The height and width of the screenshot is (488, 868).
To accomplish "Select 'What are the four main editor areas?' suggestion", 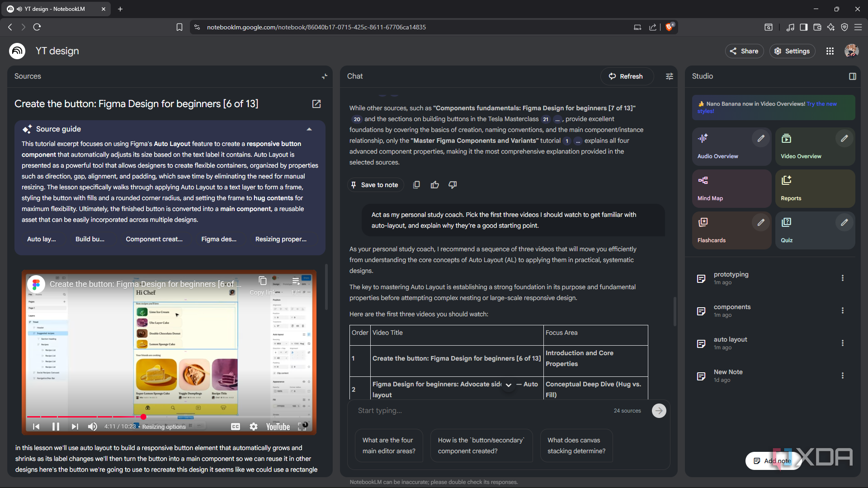I will (x=389, y=446).
